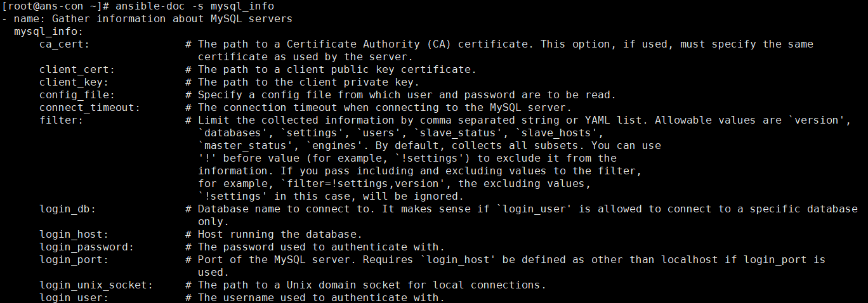This screenshot has width=868, height=303.
Task: Click 'The path to a client public key certificate.'
Action: tap(337, 70)
